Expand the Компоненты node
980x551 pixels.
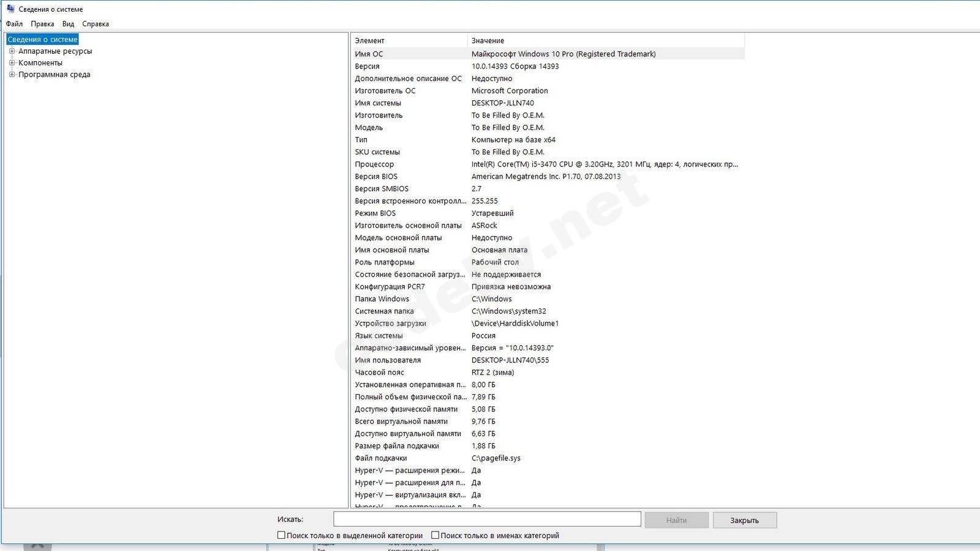point(12,62)
